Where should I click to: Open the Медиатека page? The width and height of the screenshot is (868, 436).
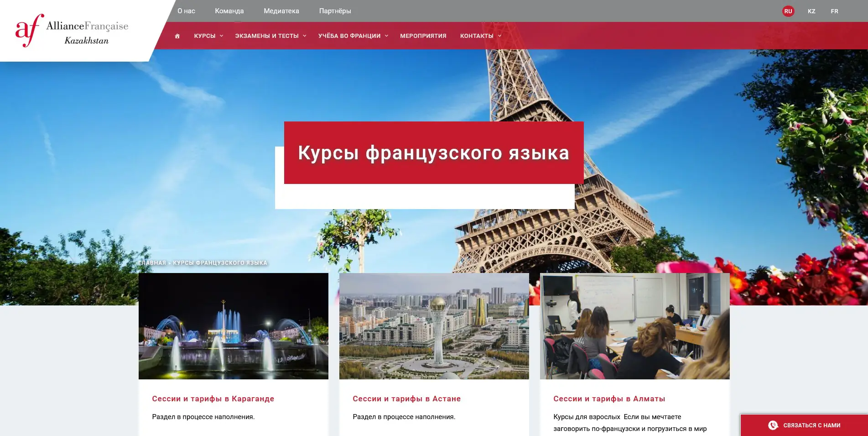coord(281,11)
